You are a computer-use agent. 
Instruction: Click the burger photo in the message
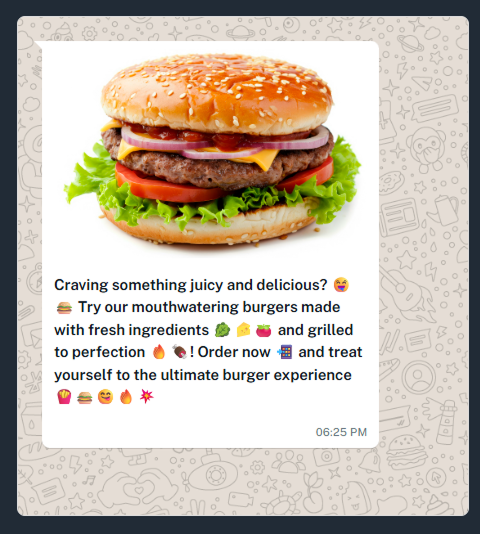(x=212, y=150)
